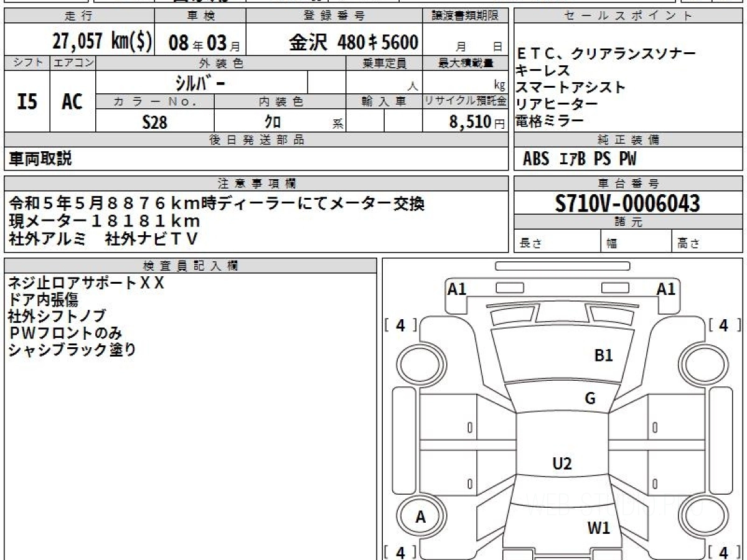
Task: Select the 社外ナビTV note
Action: point(152,238)
